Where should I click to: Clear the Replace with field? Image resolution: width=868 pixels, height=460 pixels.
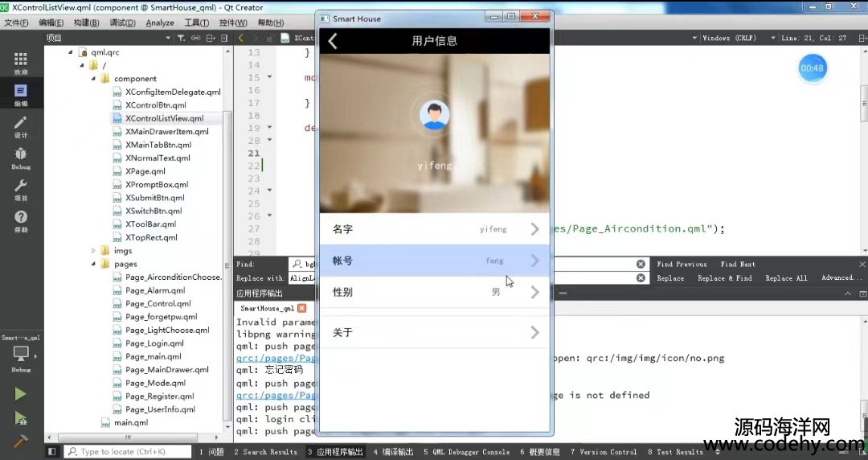(641, 277)
